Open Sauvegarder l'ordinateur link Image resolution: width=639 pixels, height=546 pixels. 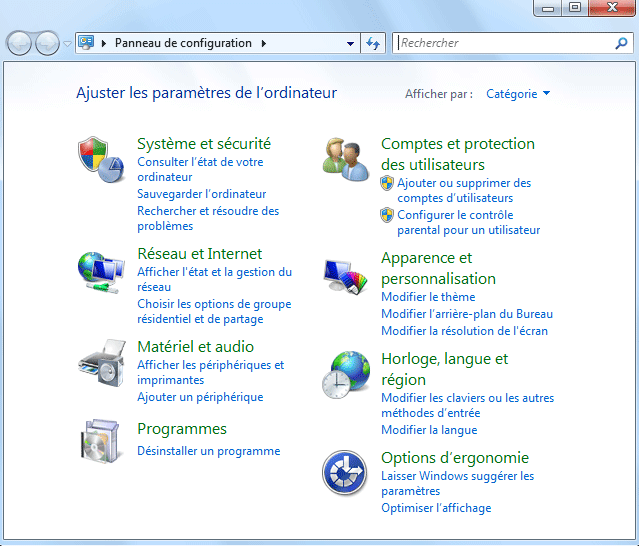tap(201, 194)
